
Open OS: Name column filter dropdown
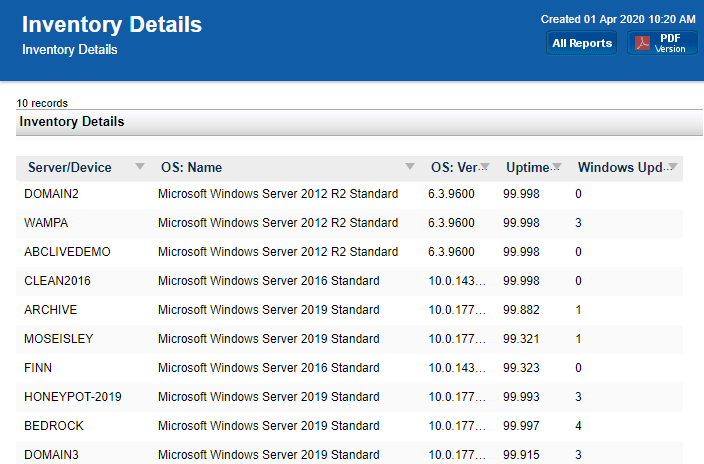[410, 167]
